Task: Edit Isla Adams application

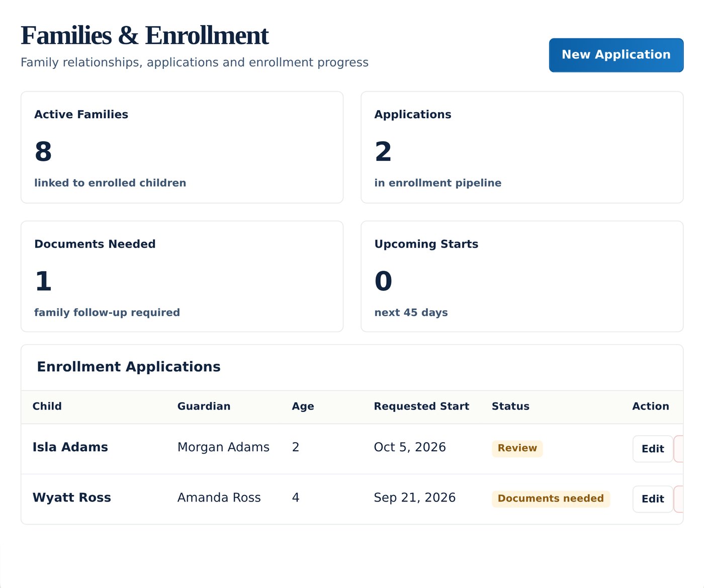Action: pos(653,449)
